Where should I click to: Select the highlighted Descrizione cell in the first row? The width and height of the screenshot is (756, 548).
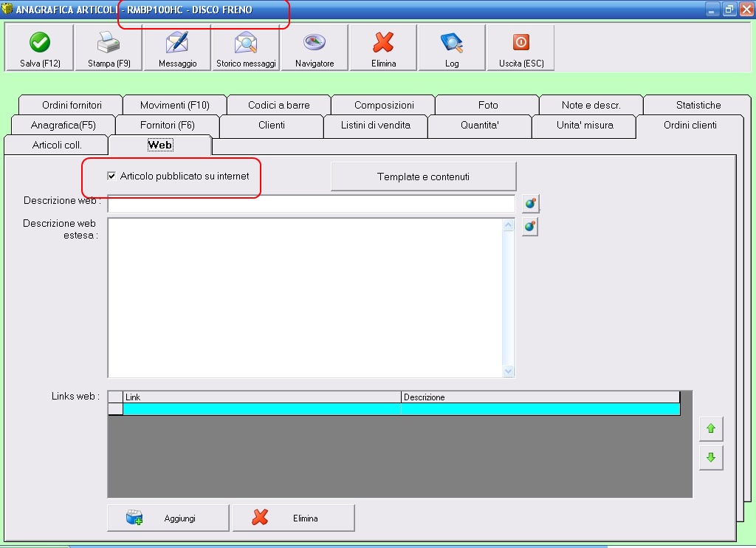tap(540, 409)
